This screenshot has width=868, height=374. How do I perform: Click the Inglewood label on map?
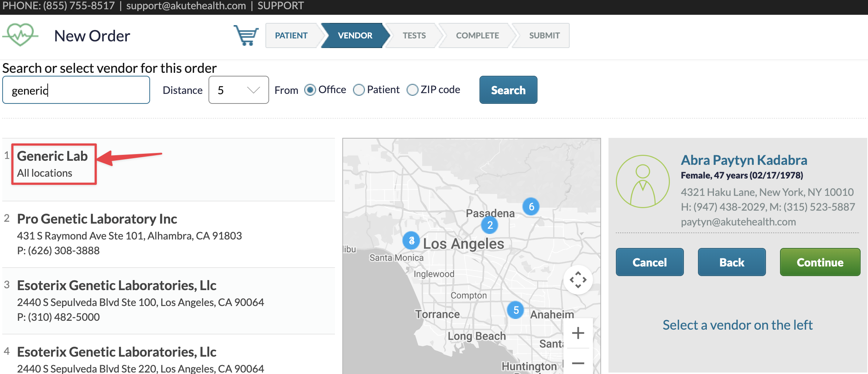coord(434,274)
